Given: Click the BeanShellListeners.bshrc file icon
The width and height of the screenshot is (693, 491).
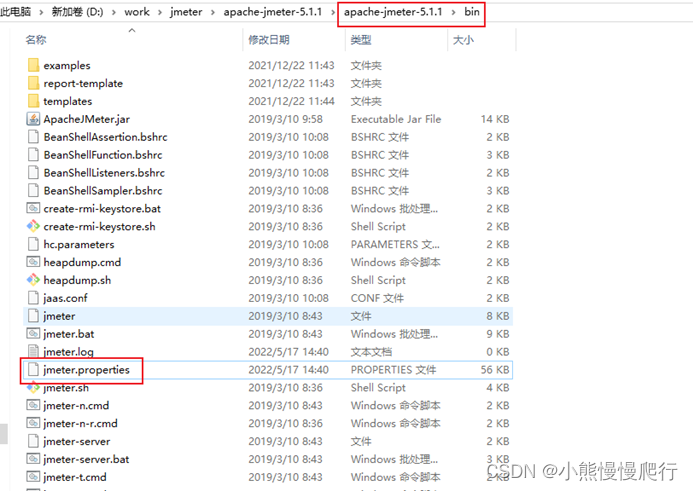Looking at the screenshot, I should coord(33,173).
